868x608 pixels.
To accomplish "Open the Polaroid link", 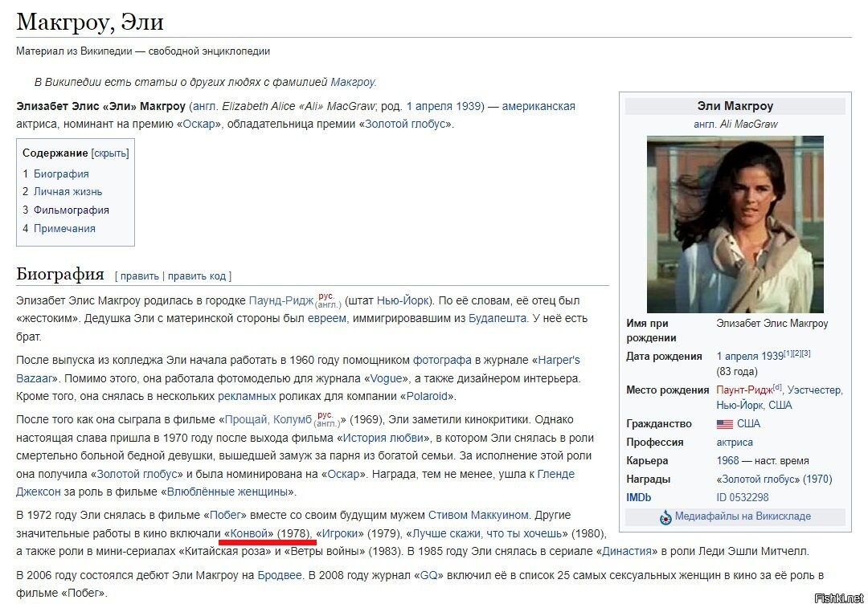I will coord(427,397).
